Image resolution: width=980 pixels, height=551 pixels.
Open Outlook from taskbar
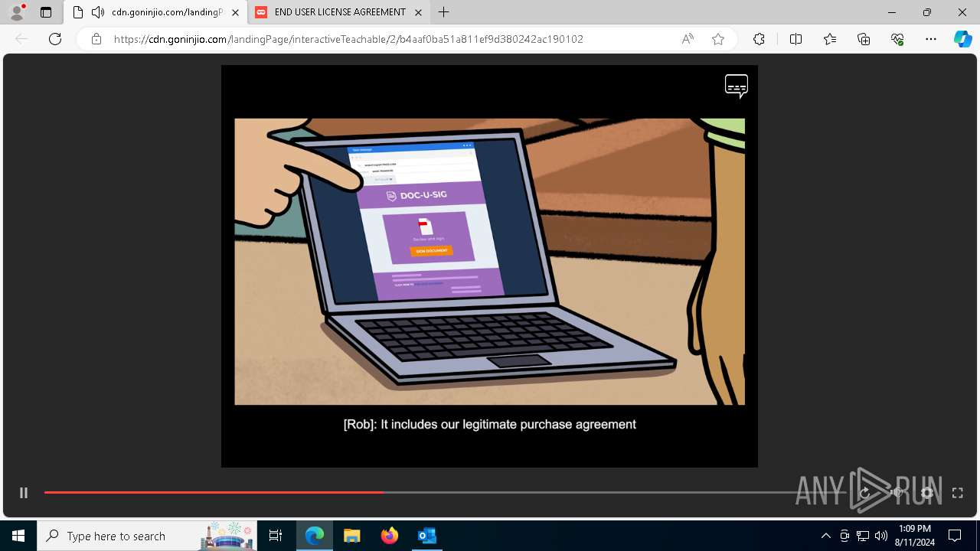(426, 536)
